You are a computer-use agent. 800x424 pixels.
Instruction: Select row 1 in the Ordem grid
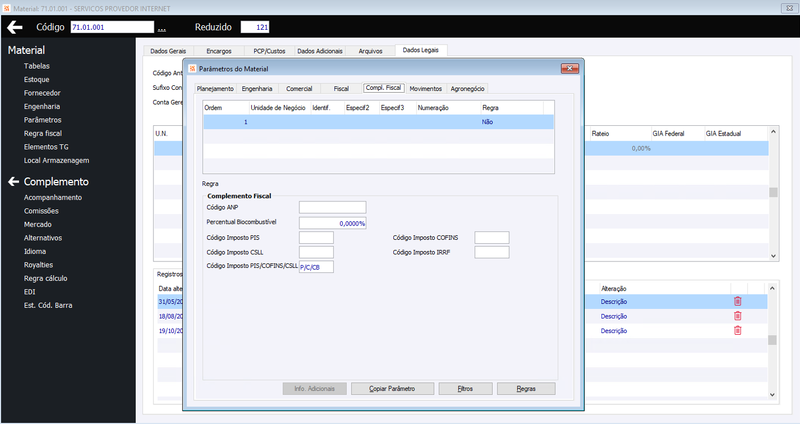click(379, 122)
